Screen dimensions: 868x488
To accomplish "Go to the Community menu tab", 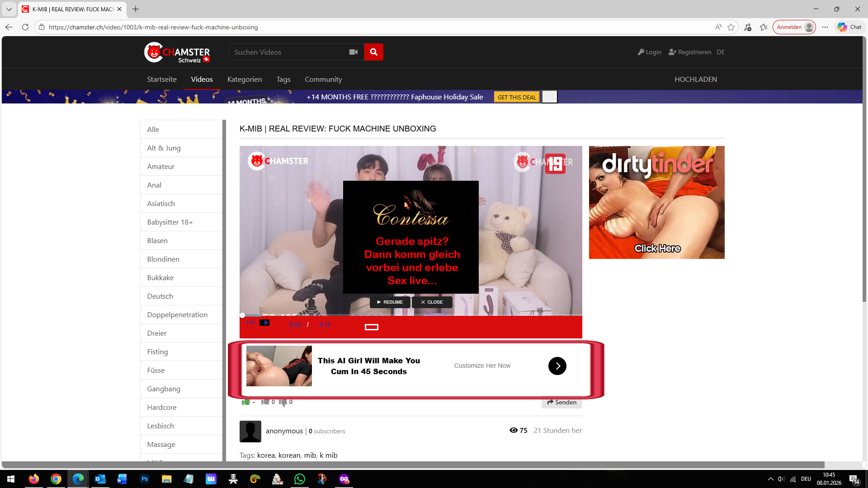I will (323, 79).
